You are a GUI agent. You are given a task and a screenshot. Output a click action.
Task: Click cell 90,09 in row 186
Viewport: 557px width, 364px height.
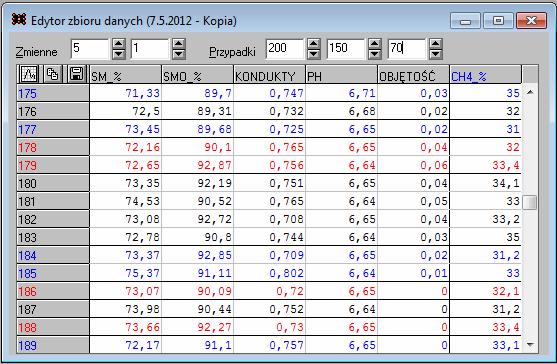click(198, 291)
